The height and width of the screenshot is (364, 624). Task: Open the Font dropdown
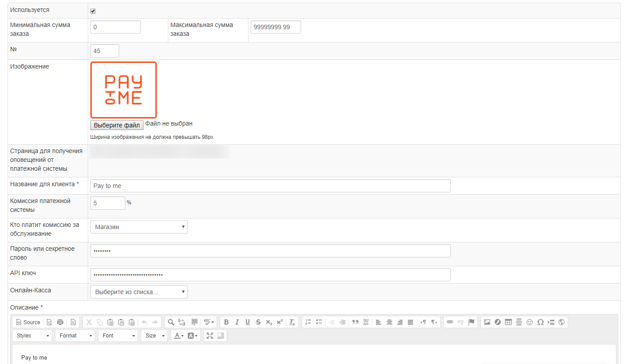[x=118, y=336]
